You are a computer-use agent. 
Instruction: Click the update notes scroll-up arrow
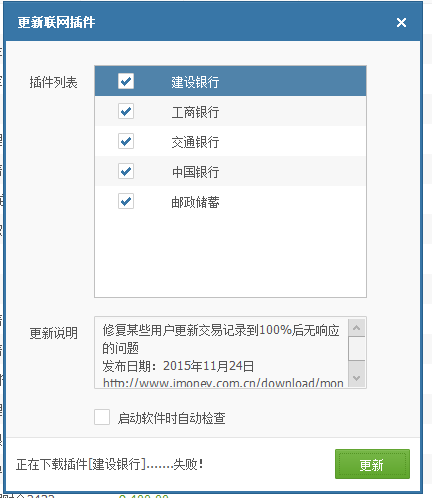(356, 328)
